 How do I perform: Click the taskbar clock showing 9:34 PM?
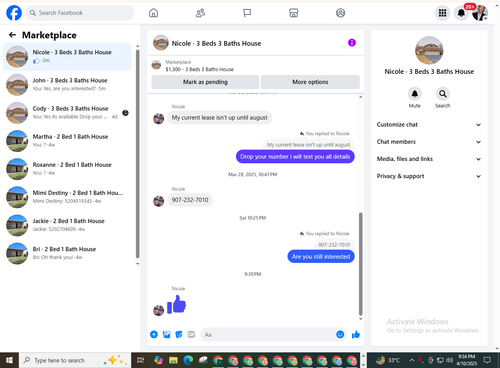pyautogui.click(x=467, y=360)
